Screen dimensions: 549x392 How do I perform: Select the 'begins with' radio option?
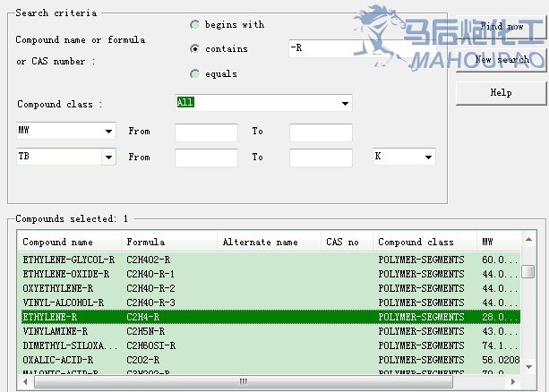[x=194, y=24]
